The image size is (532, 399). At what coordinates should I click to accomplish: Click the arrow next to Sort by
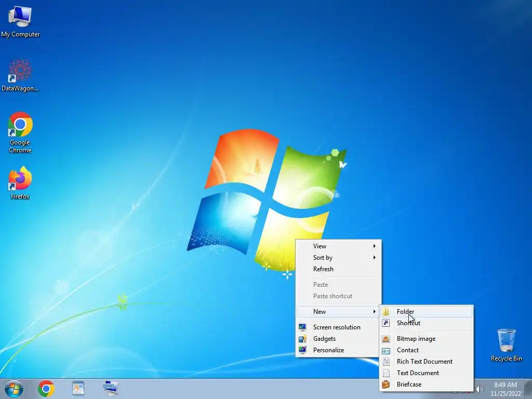click(x=374, y=258)
